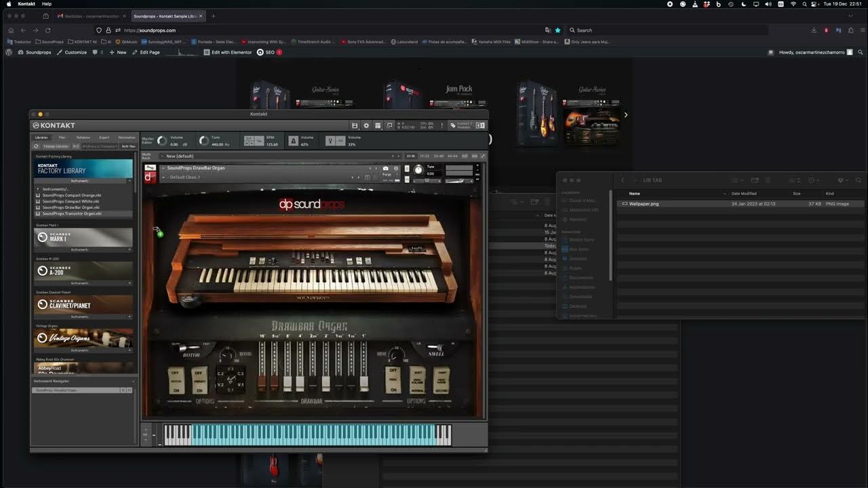
Task: Click Edit Page in the admin bar
Action: coord(146,52)
